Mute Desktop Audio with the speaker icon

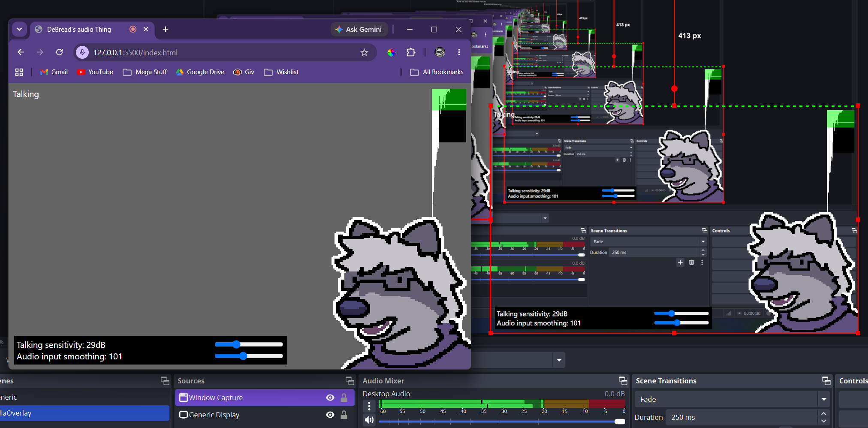[x=369, y=420]
